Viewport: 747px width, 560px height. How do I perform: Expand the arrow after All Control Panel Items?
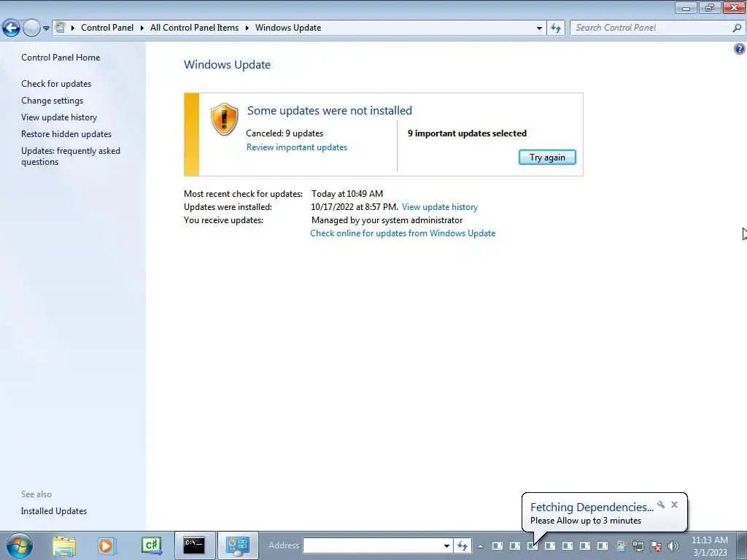pyautogui.click(x=247, y=28)
